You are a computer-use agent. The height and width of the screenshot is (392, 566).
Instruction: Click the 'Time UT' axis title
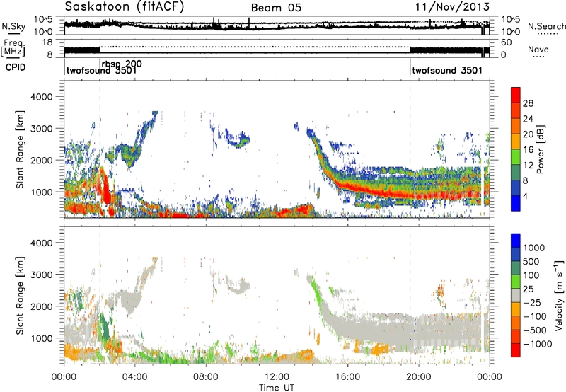point(276,388)
